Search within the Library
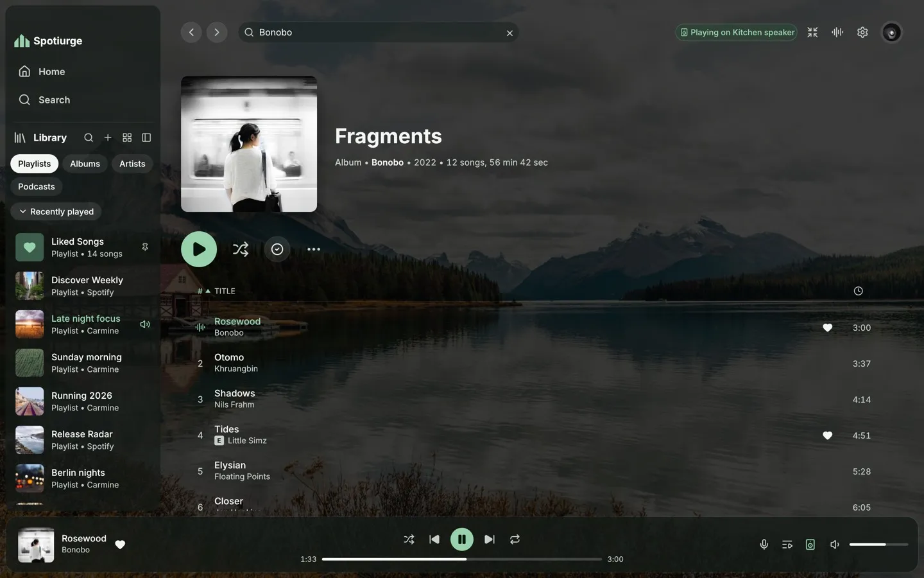The image size is (924, 578). coord(89,137)
